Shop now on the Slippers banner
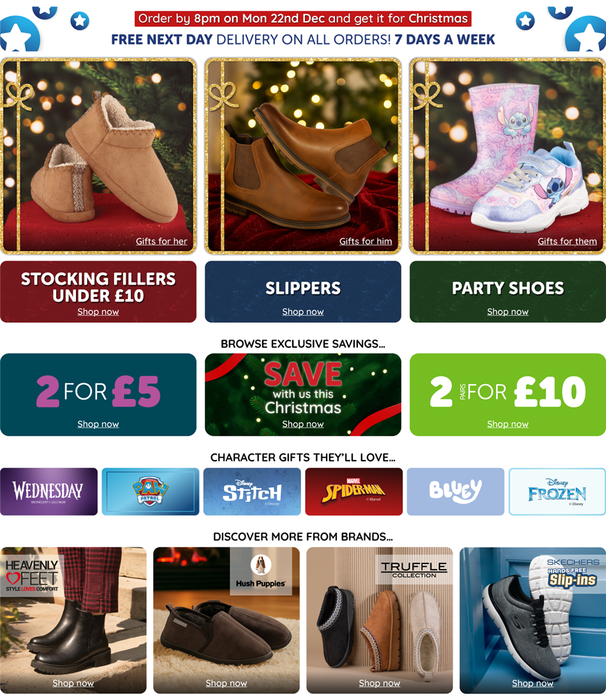606x700 pixels. [303, 311]
